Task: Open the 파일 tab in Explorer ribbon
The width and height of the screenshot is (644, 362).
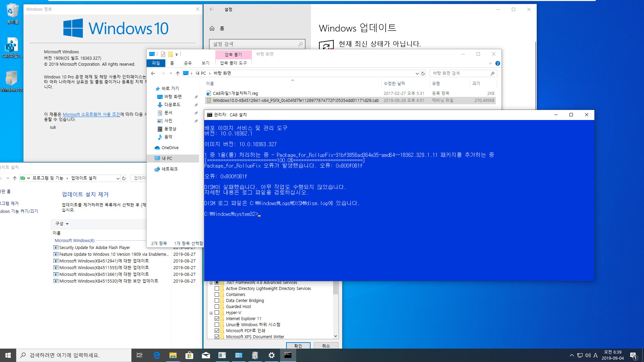Action: [x=156, y=63]
